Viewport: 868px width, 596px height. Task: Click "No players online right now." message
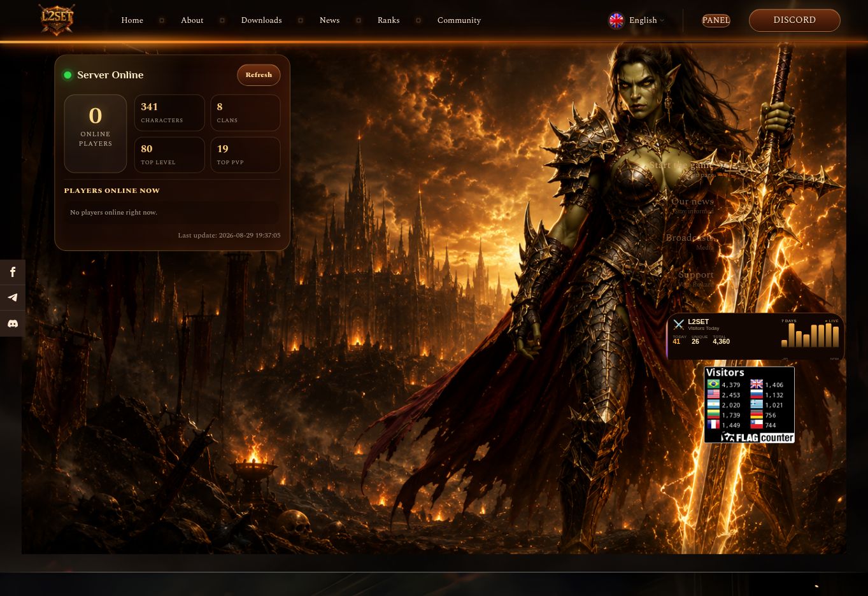(113, 213)
